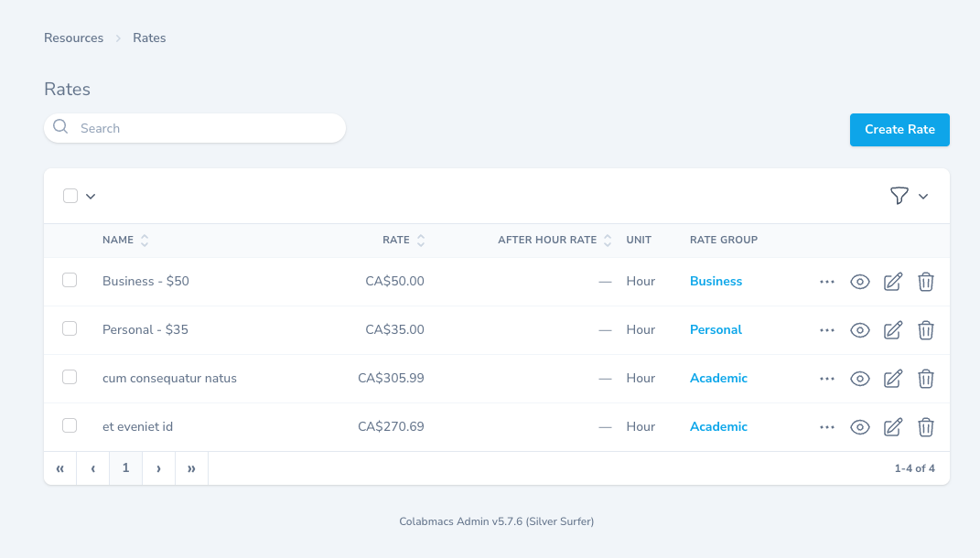
Task: Click the filter funnel icon above the table
Action: coord(900,196)
